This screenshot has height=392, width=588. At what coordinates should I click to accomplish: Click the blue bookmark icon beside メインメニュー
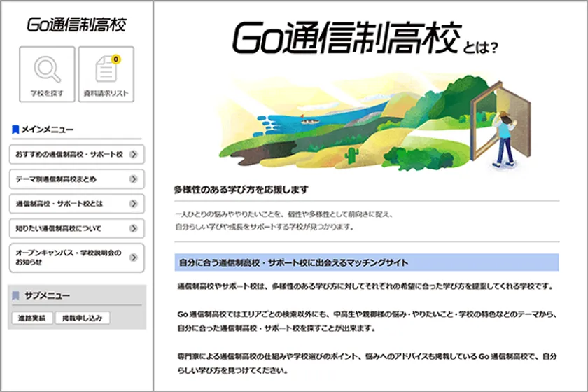tap(15, 129)
